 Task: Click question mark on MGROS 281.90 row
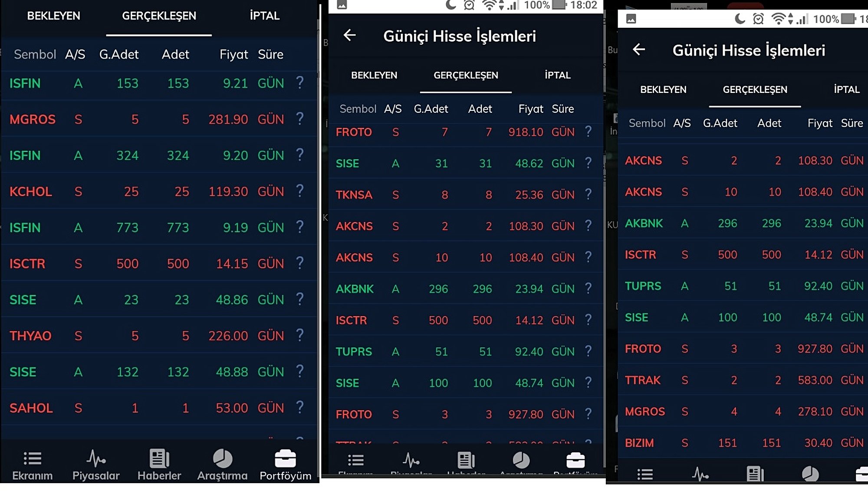click(300, 119)
